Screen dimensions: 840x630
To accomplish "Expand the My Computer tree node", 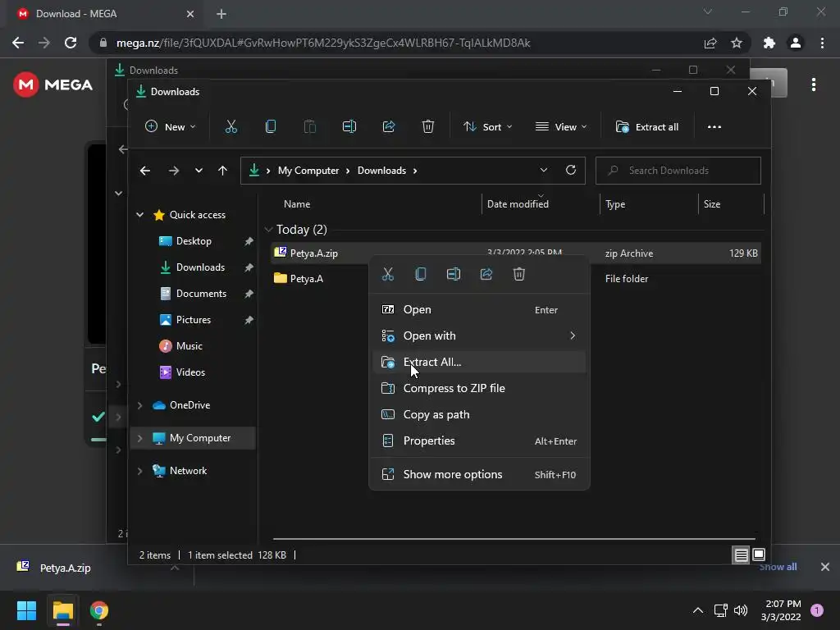I will pos(139,438).
